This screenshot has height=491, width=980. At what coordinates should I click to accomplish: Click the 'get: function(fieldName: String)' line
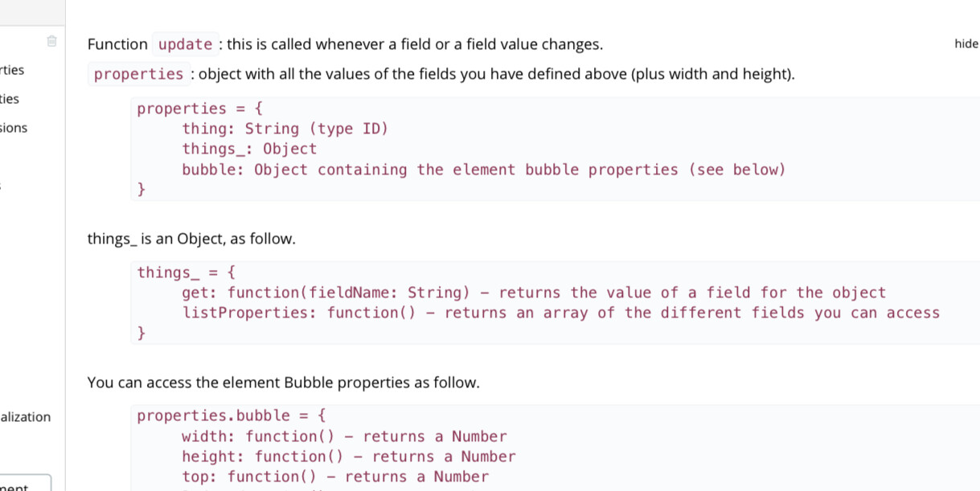pos(534,293)
